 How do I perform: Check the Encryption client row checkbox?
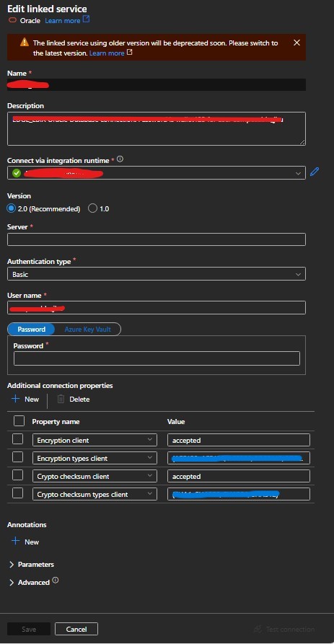[x=17, y=439]
